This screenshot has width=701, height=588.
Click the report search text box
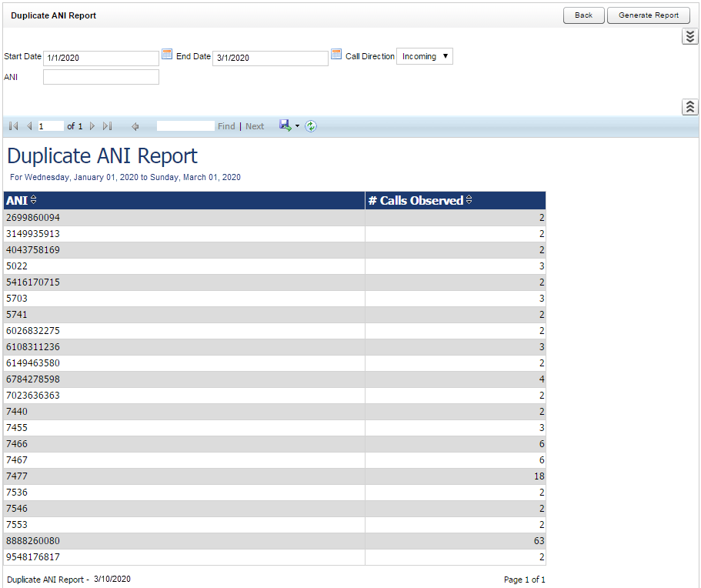click(185, 126)
